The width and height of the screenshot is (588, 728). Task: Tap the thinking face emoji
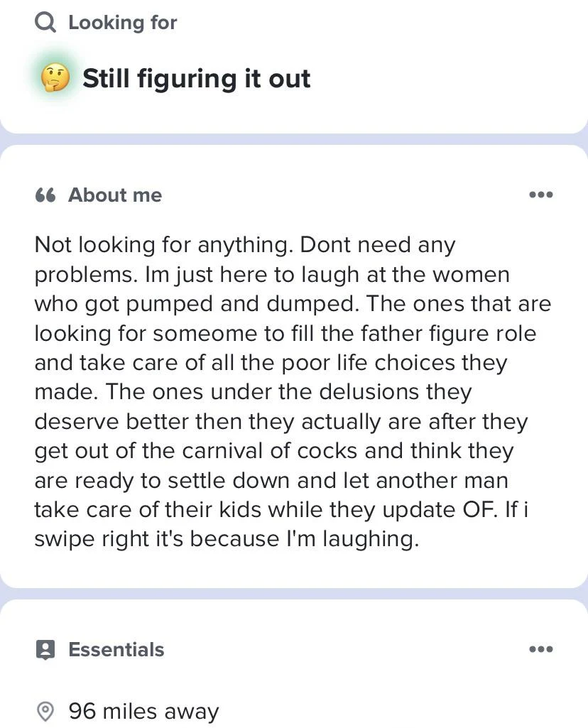(55, 77)
